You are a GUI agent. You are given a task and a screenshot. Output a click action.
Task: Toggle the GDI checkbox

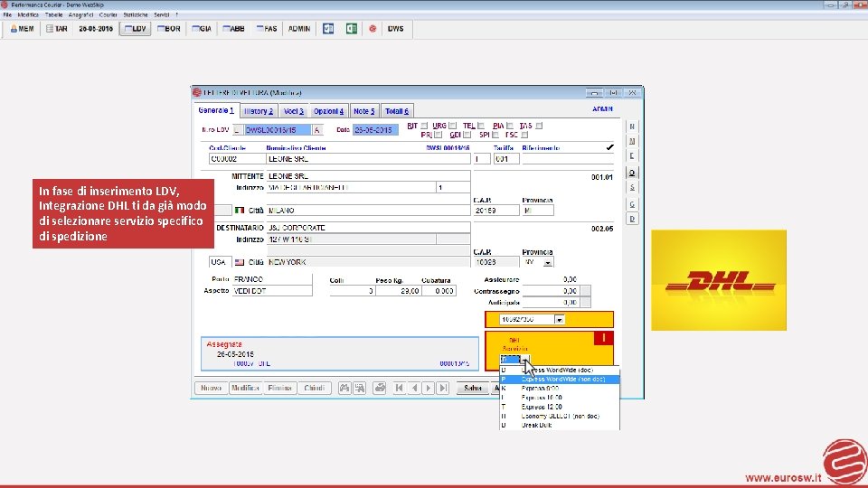coord(467,135)
